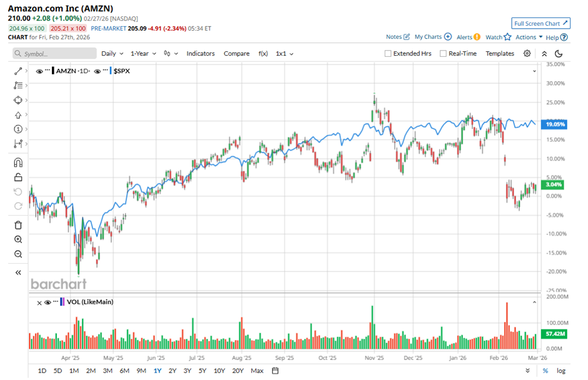Toggle percent scale mode
Screen dimensions: 588x380
pyautogui.click(x=545, y=371)
